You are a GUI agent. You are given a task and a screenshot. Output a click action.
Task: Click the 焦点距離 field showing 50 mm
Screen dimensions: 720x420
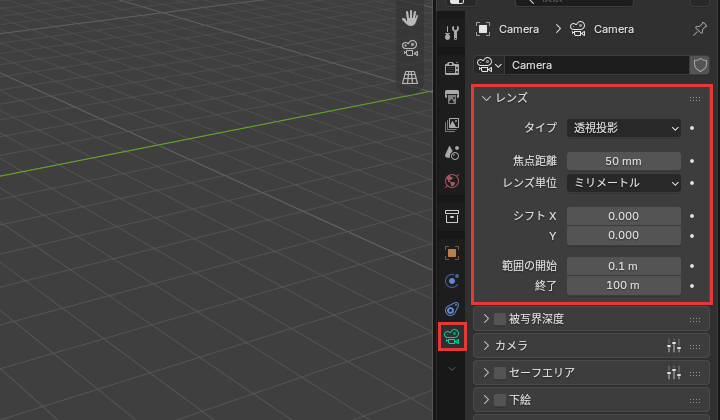pos(624,161)
